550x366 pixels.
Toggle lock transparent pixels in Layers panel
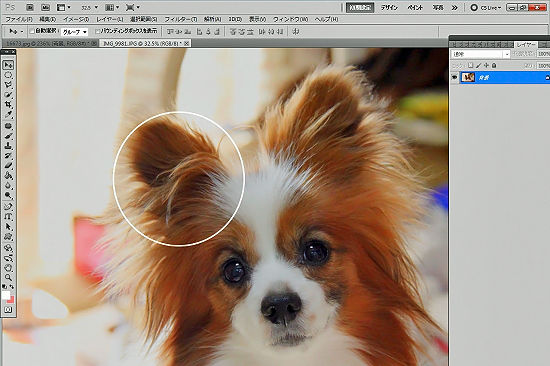tap(470, 65)
